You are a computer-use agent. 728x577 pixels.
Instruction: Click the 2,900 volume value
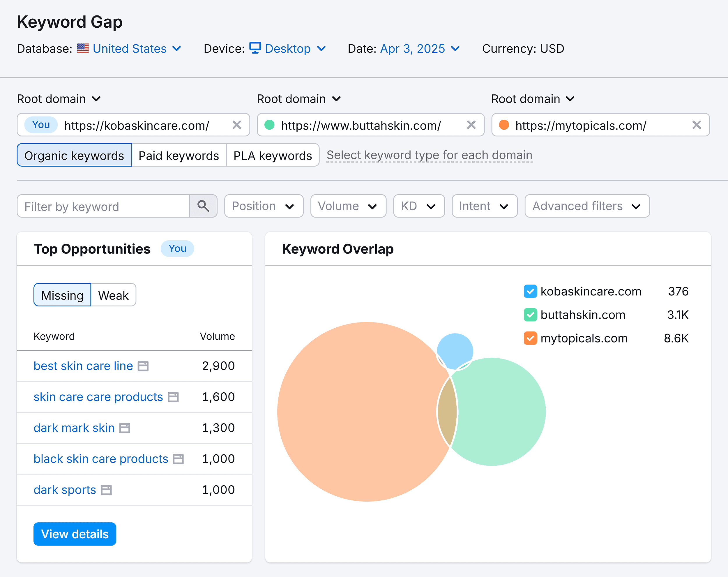click(218, 366)
